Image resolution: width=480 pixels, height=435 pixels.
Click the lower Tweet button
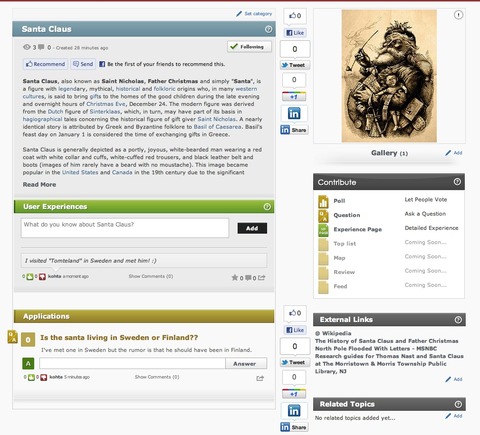pyautogui.click(x=295, y=362)
